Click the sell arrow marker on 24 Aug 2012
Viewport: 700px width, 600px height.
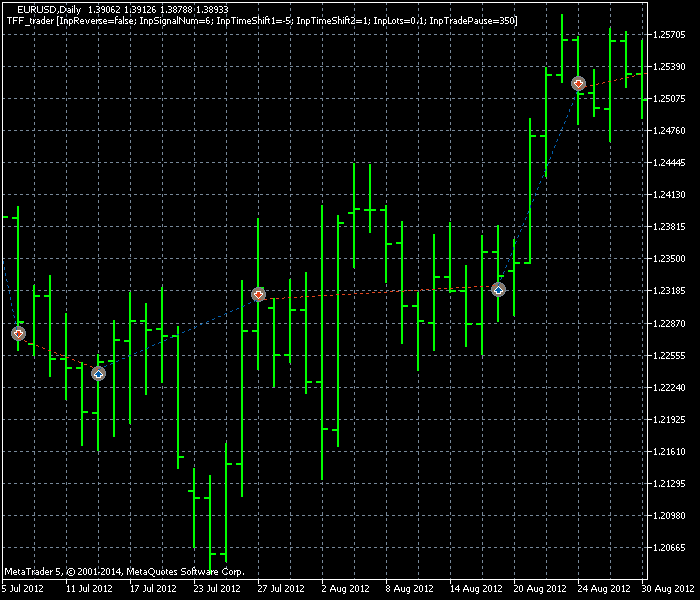(578, 83)
